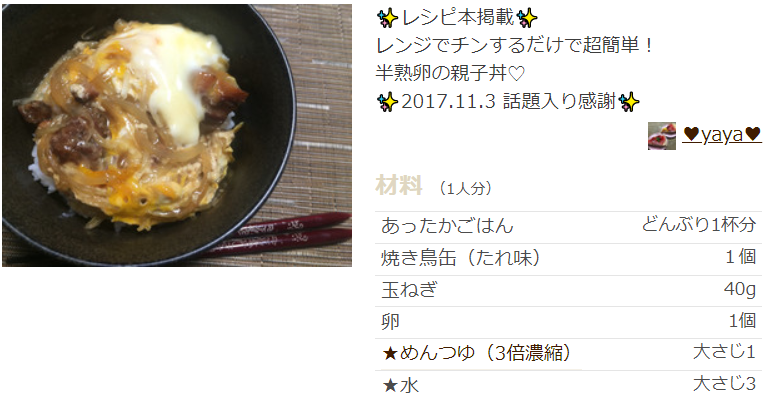Select the 材料 section heading
The image size is (774, 400).
pos(399,186)
